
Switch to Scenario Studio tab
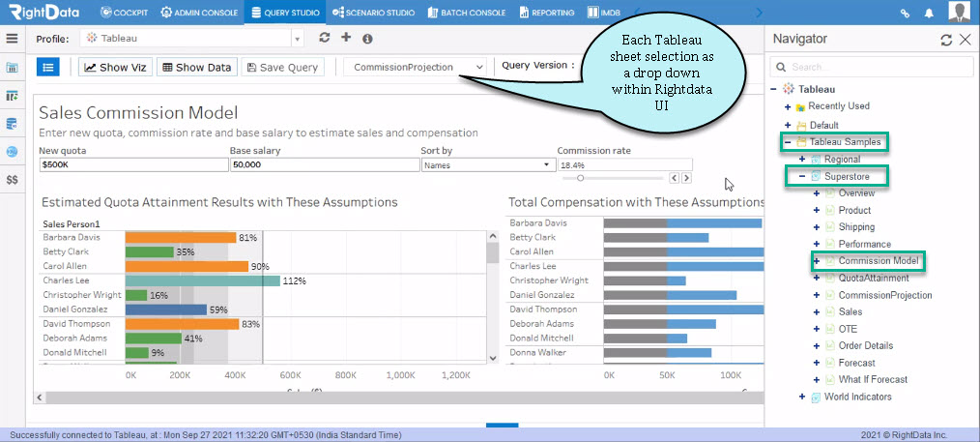pos(374,13)
